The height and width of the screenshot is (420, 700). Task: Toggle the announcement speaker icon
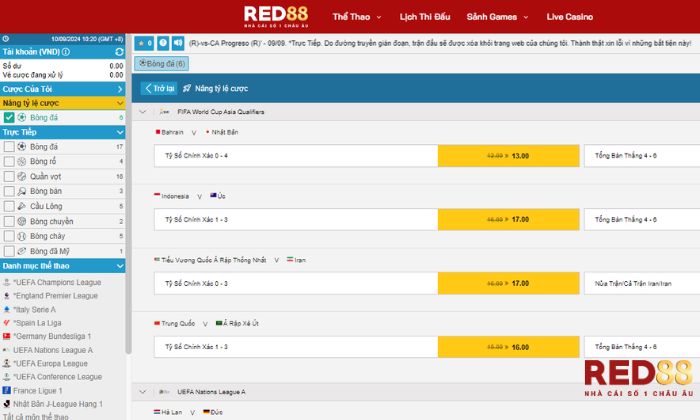pyautogui.click(x=178, y=43)
